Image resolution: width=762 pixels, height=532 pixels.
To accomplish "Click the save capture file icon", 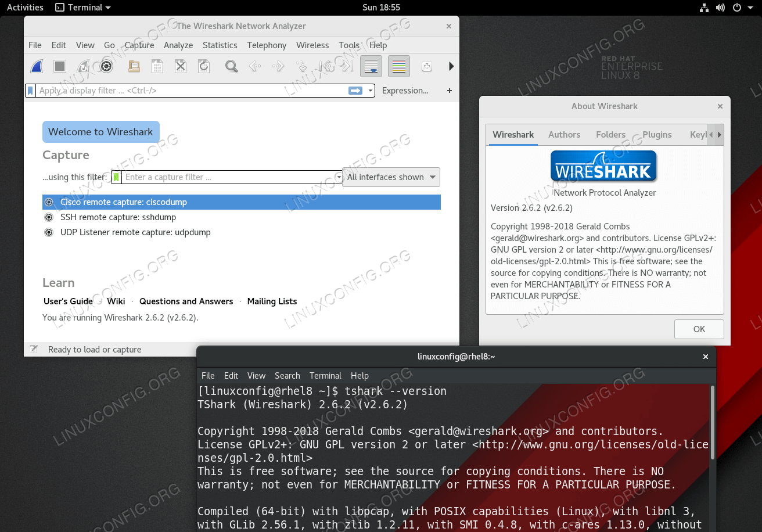I will [157, 66].
